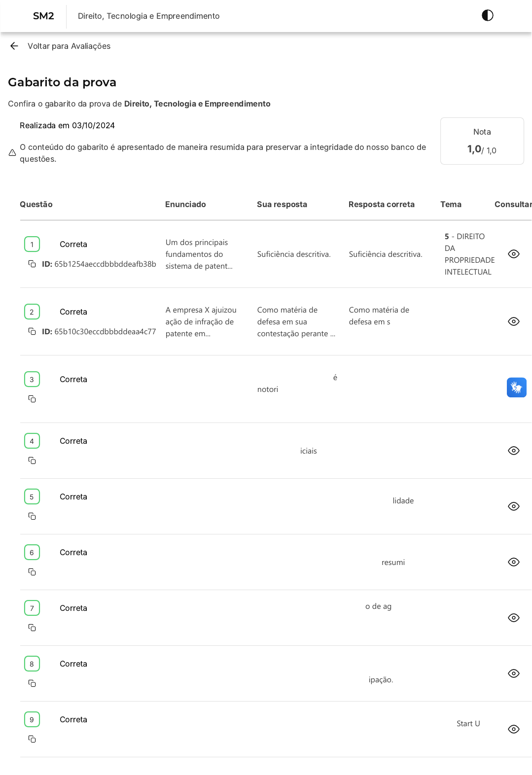The image size is (532, 775).
Task: View details of question 1 via eye icon
Action: tap(513, 254)
